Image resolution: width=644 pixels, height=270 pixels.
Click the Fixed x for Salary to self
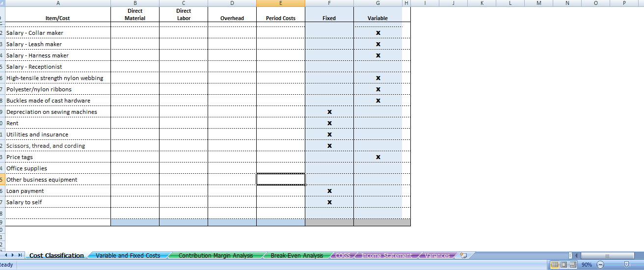click(329, 202)
